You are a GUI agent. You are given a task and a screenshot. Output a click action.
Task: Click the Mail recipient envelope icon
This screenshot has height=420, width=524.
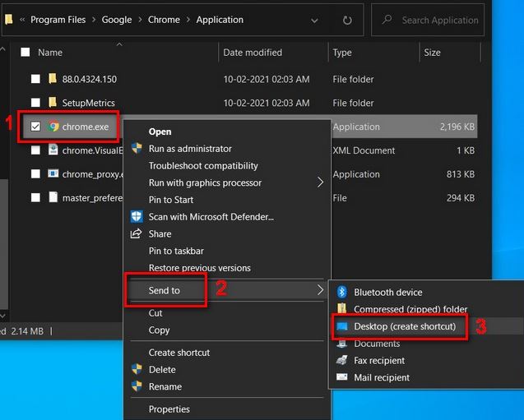point(341,377)
